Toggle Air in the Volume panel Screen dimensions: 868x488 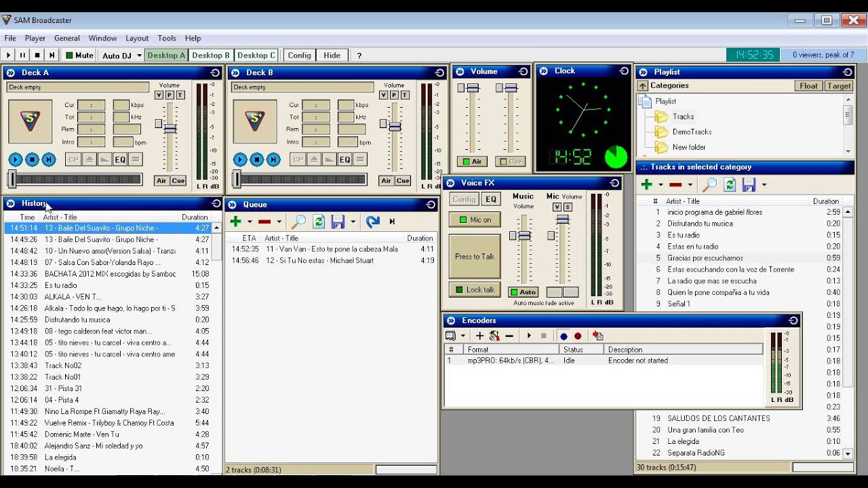point(472,161)
